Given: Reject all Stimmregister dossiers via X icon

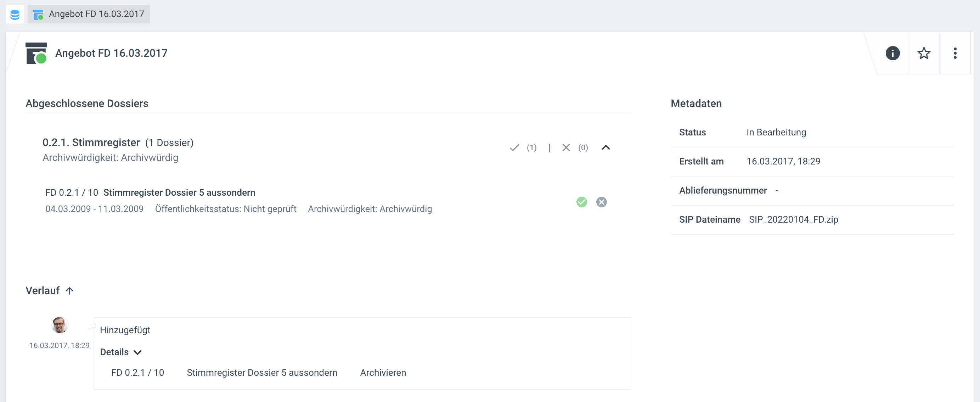Looking at the screenshot, I should pyautogui.click(x=566, y=148).
